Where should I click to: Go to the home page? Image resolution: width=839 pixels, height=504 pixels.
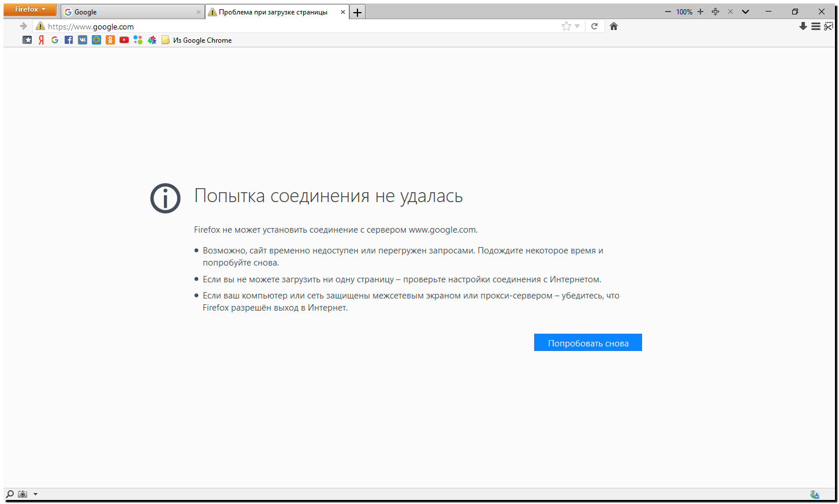[614, 26]
